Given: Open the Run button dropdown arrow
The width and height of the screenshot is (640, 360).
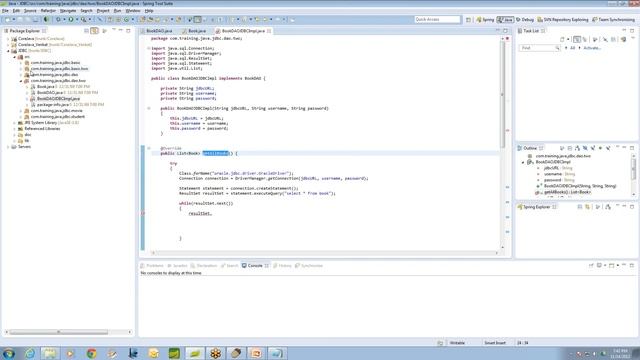Looking at the screenshot, I should (x=76, y=20).
